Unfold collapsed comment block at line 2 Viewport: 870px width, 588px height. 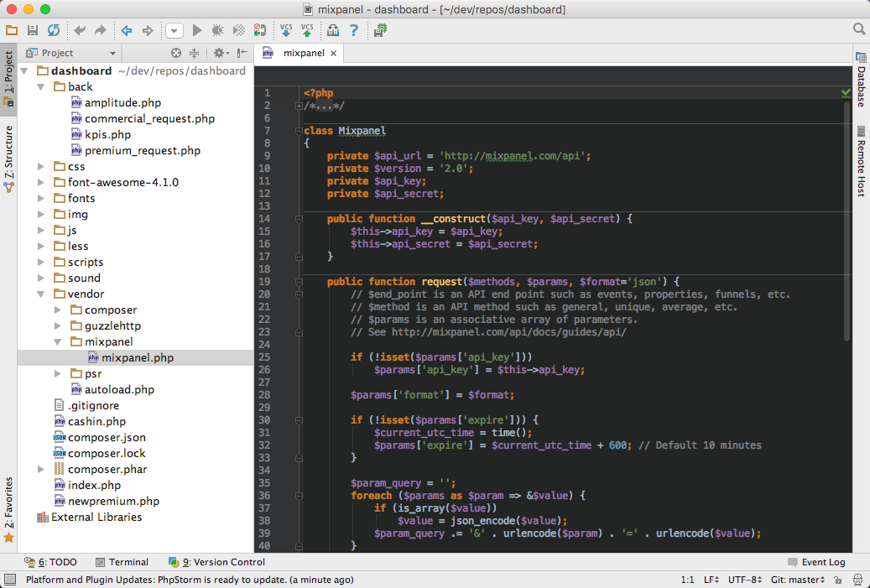[x=299, y=106]
